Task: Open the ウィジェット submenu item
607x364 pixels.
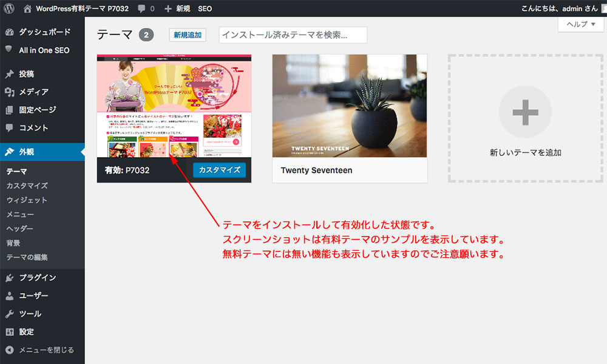Action: coord(27,200)
